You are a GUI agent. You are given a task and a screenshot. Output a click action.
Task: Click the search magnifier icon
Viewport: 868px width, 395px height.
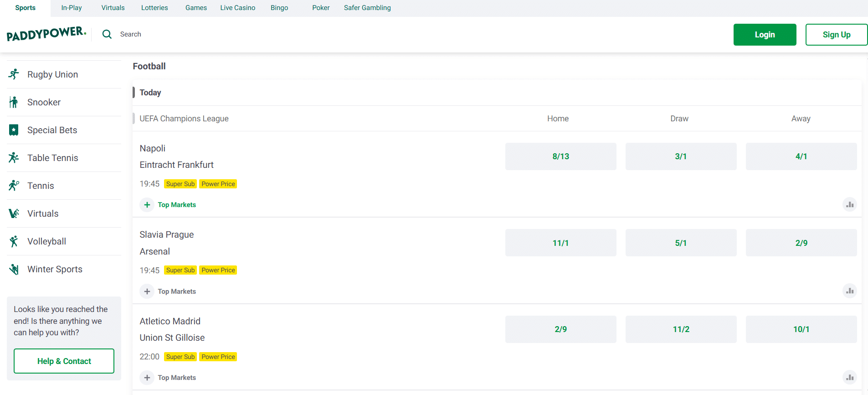click(107, 34)
